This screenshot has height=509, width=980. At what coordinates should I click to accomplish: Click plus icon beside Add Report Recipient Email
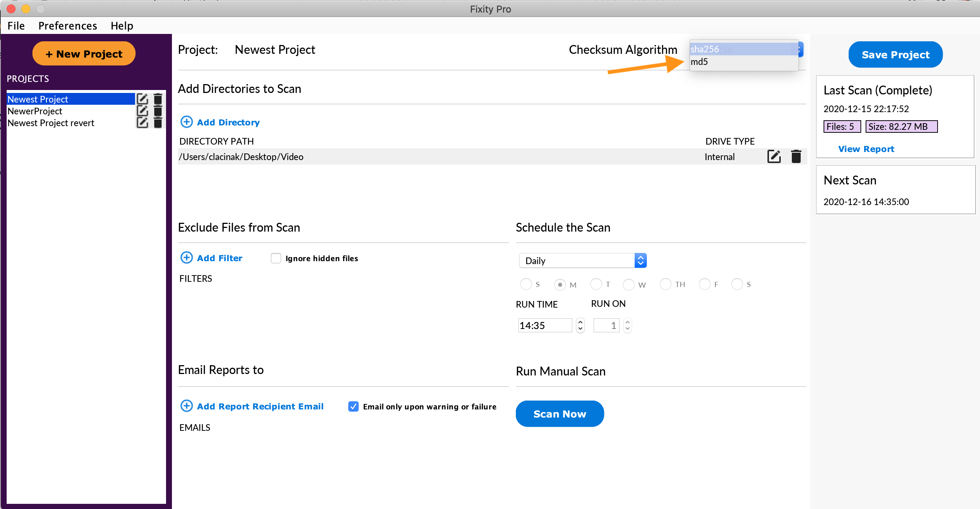pos(186,406)
